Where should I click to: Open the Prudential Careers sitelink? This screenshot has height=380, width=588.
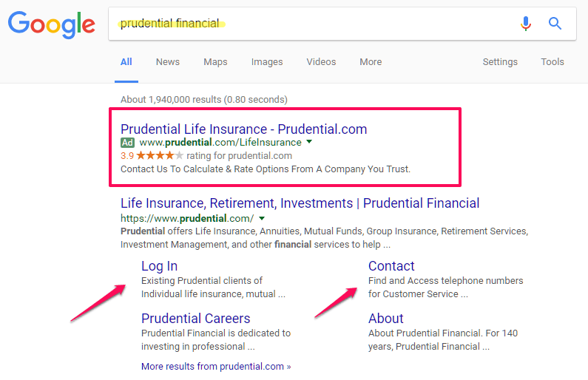196,318
